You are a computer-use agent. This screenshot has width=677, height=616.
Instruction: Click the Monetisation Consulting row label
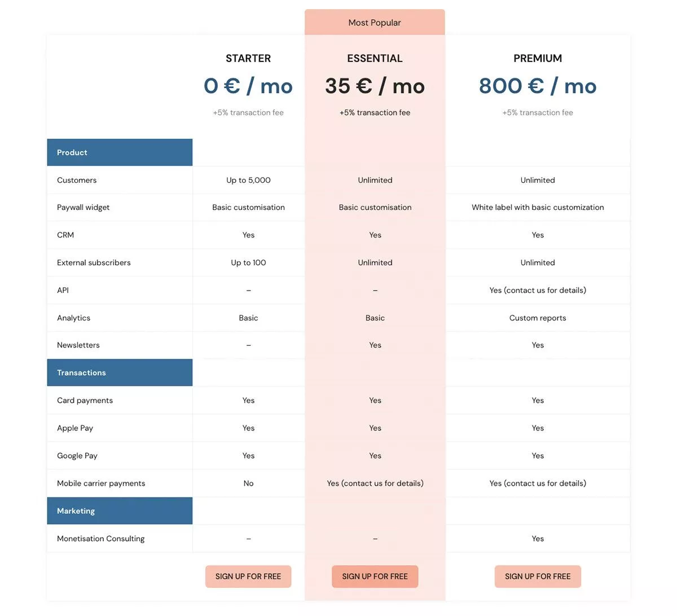click(101, 539)
